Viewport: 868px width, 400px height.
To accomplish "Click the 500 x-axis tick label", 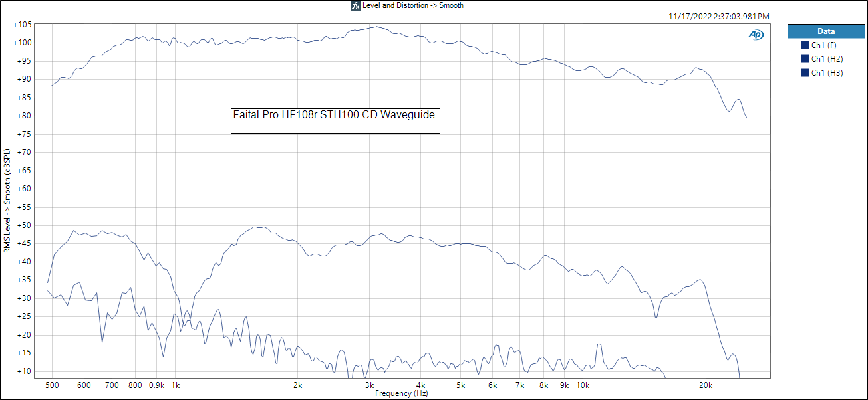I will [x=51, y=385].
